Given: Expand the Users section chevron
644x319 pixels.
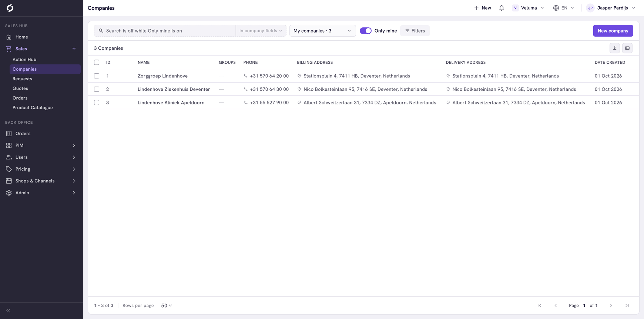Looking at the screenshot, I should (74, 157).
